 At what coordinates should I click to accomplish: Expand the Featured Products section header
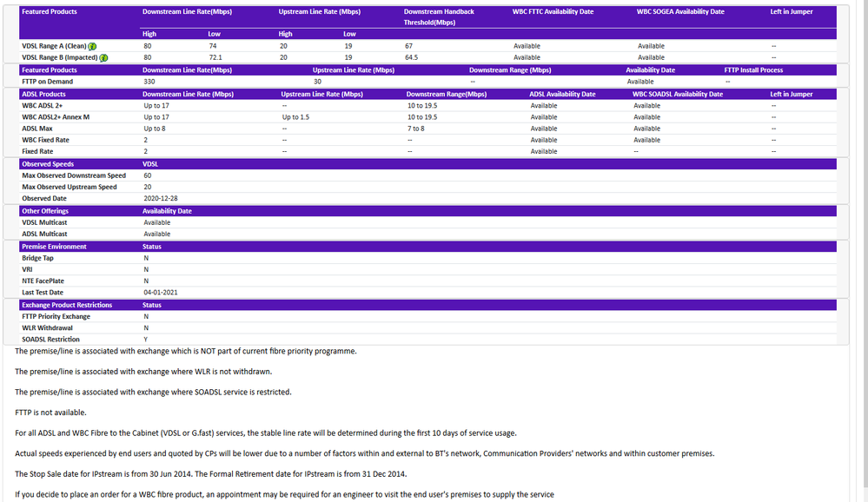pos(50,10)
